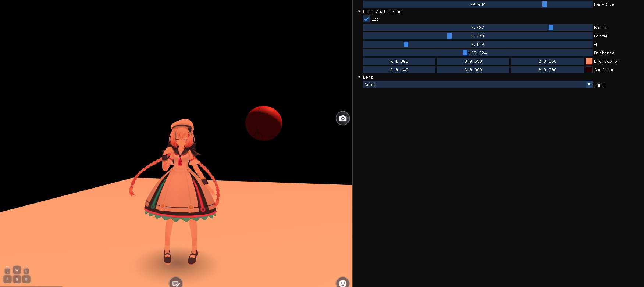This screenshot has width=644, height=287.
Task: Click the LightScattering header text
Action: click(x=382, y=12)
